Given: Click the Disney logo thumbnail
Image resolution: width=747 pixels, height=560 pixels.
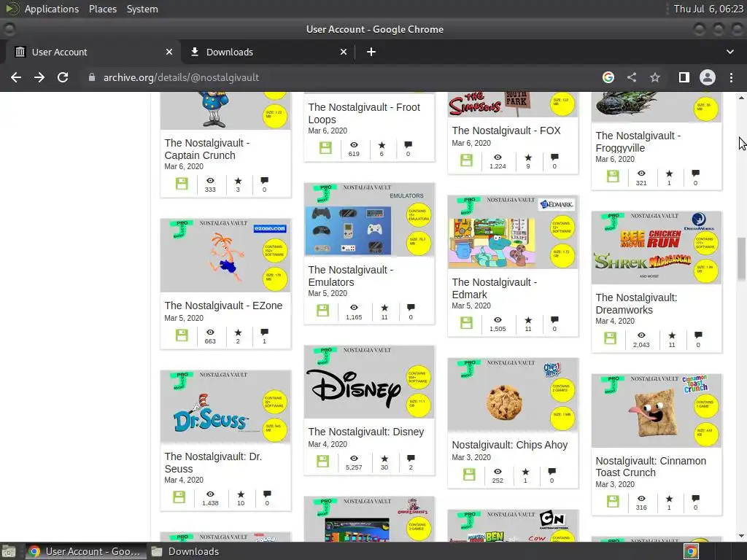Looking at the screenshot, I should 369,382.
